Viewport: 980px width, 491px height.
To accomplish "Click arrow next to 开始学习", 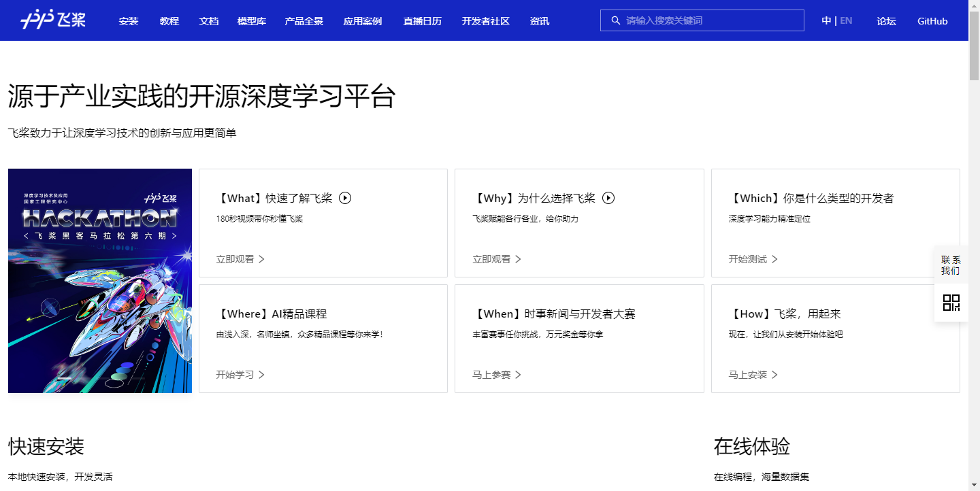I will click(x=261, y=375).
